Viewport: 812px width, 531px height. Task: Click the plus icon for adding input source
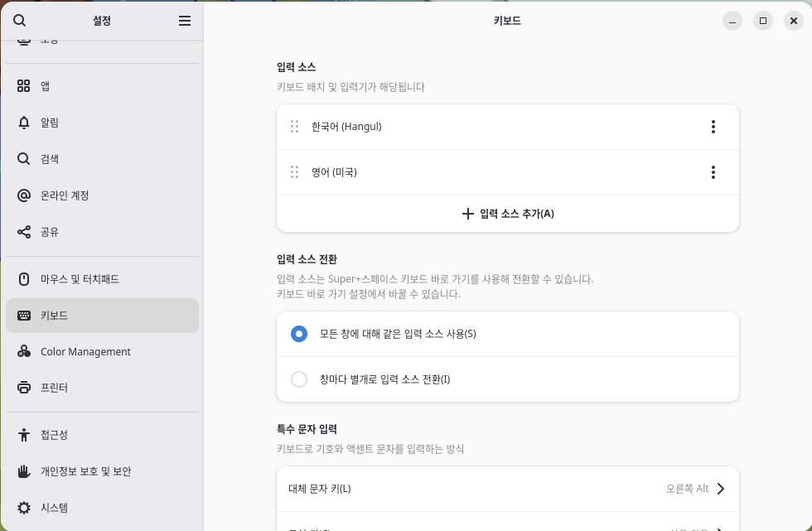[467, 214]
